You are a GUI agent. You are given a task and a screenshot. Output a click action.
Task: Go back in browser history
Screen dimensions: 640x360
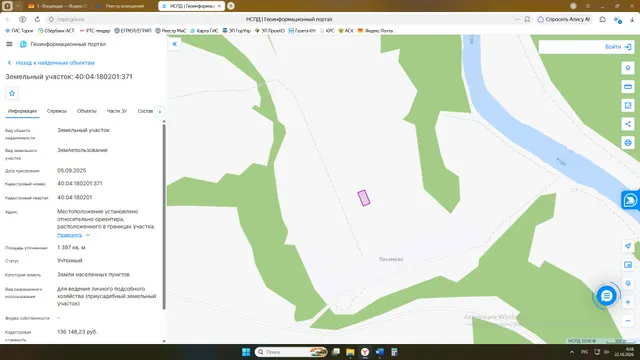8,19
